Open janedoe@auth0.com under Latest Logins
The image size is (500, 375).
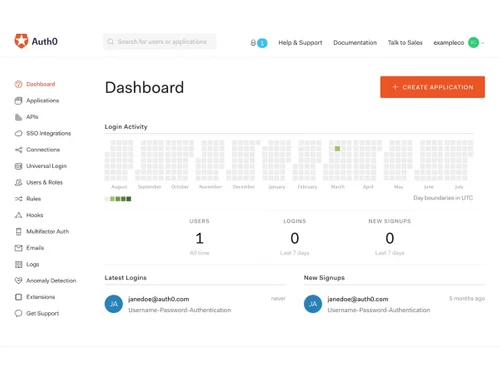159,299
